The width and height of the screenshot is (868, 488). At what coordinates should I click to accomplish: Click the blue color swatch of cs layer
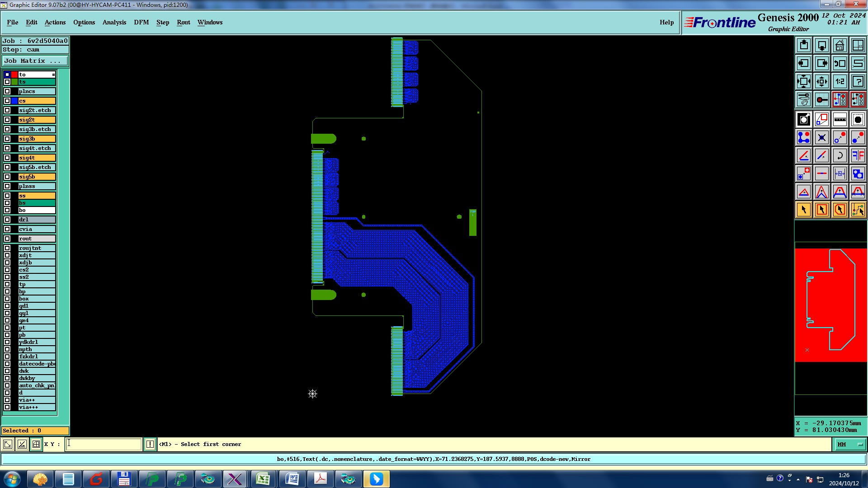tap(14, 101)
